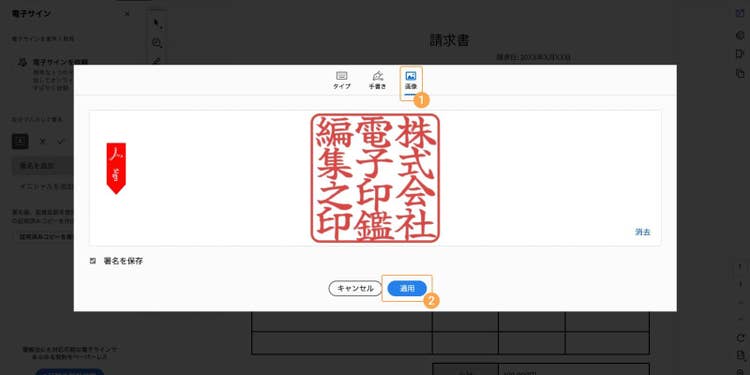Toggle the 署名を保存 checkbox
The height and width of the screenshot is (375, 750).
[93, 261]
